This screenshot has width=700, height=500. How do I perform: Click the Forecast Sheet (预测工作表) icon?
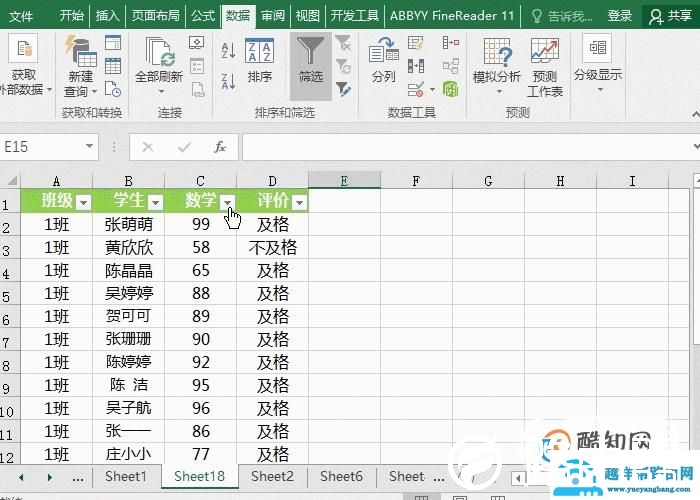[x=545, y=51]
